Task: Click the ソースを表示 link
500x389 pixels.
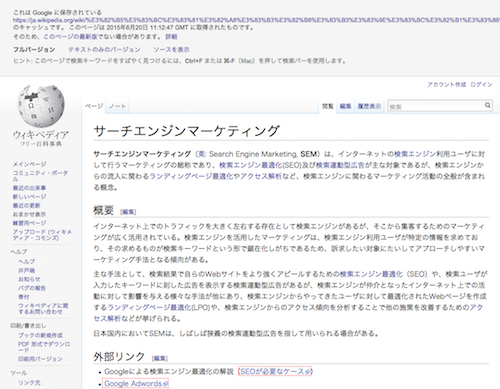Action: [171, 49]
